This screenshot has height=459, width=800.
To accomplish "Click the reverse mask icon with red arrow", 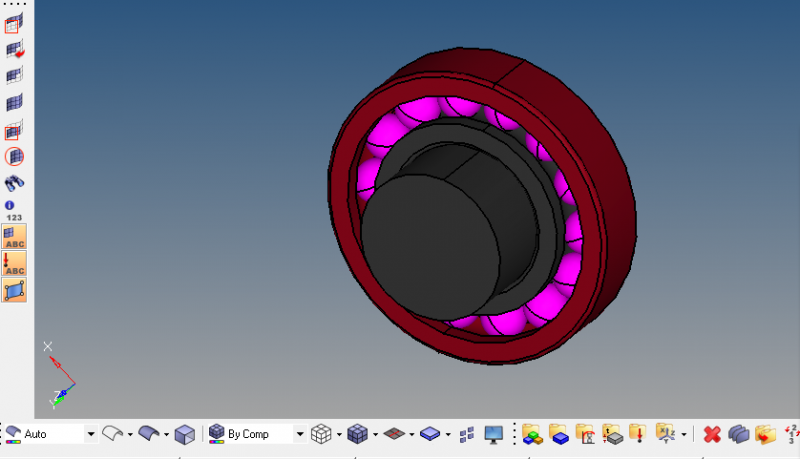I will pos(14,49).
